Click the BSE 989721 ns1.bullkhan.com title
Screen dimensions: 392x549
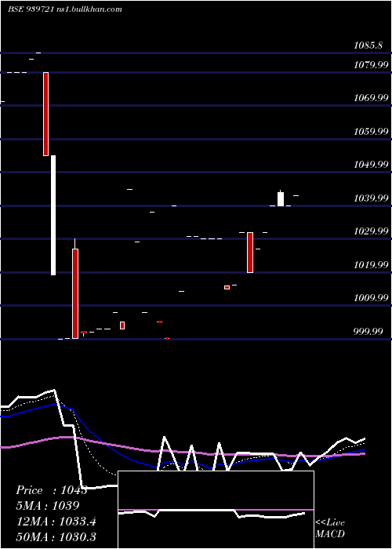65,9
